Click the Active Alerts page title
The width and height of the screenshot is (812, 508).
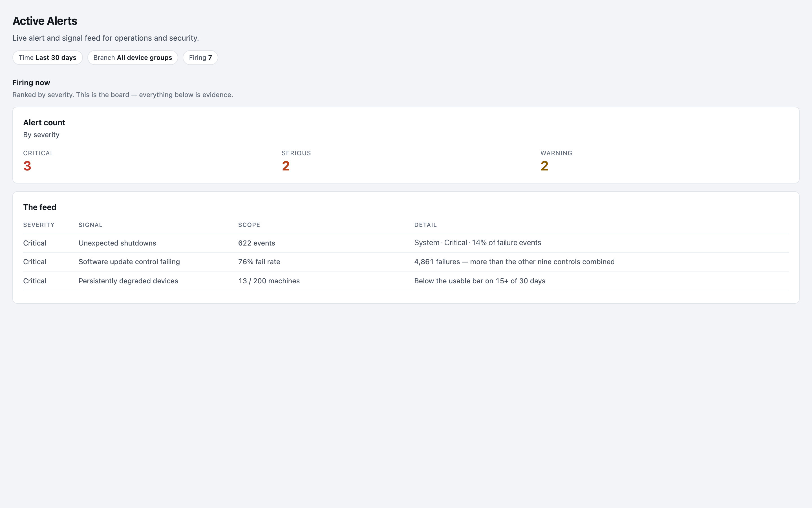coord(45,21)
